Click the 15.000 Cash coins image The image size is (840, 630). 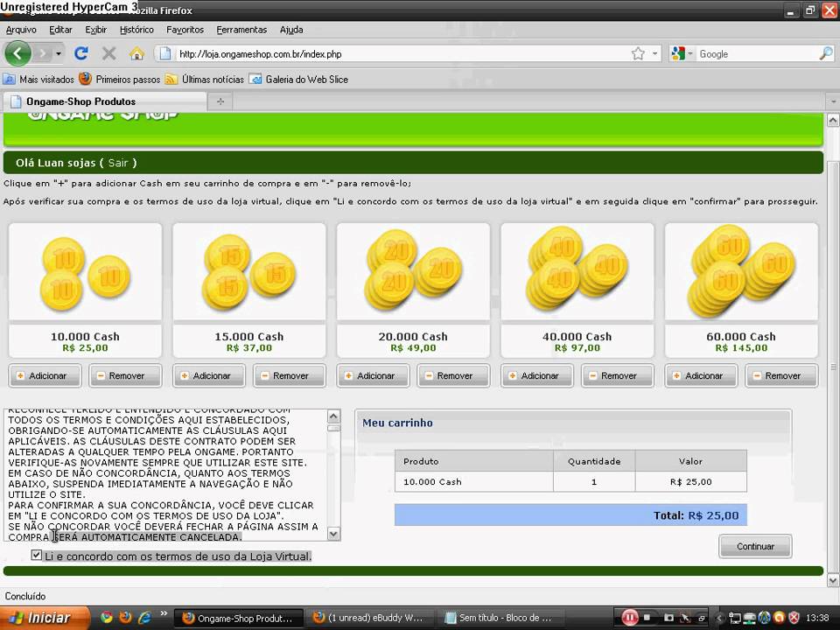(249, 272)
